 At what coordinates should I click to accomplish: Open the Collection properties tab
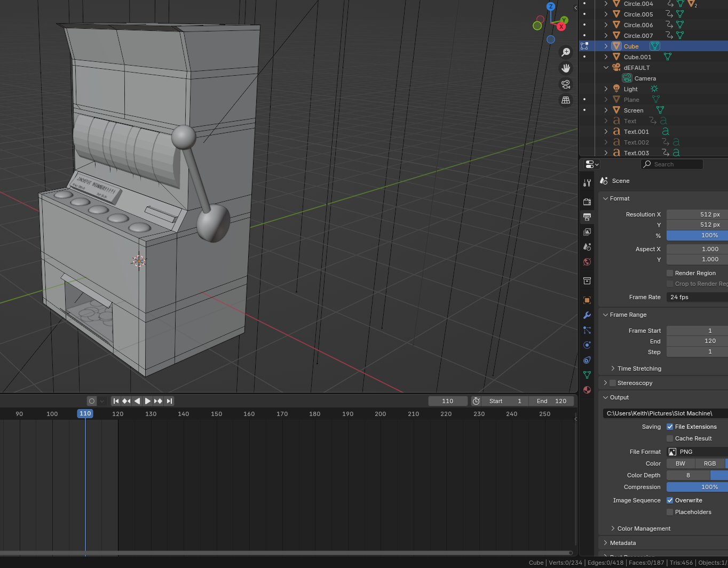coord(587,281)
